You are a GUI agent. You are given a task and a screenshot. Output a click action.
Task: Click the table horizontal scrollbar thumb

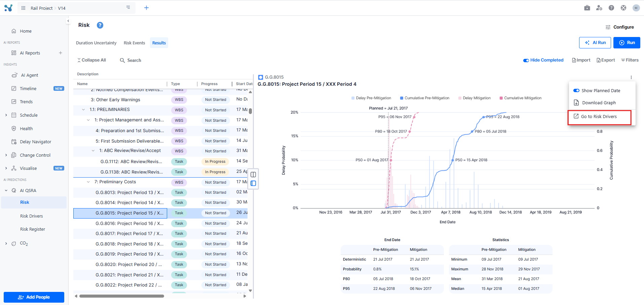pyautogui.click(x=121, y=296)
